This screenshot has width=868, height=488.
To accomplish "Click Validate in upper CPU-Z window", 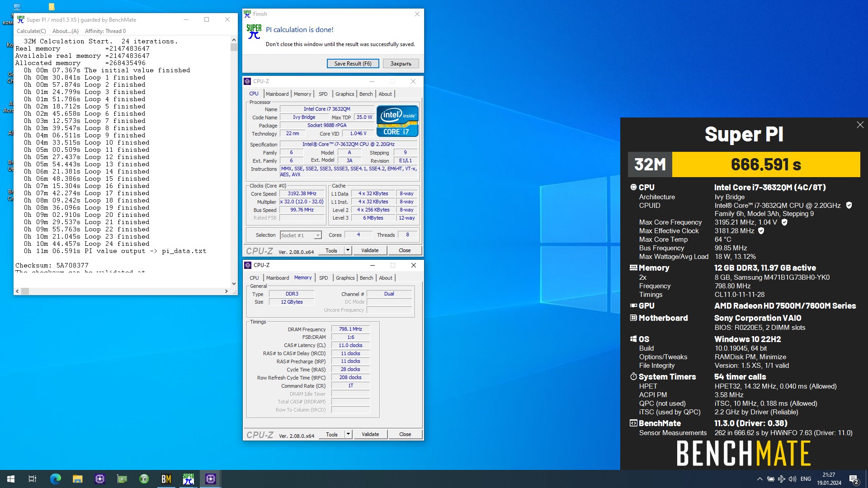I will tap(370, 250).
